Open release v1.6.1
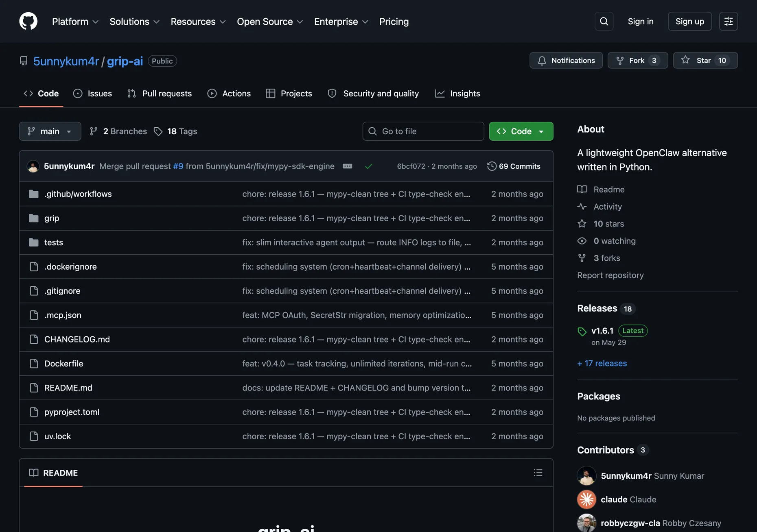 [602, 331]
